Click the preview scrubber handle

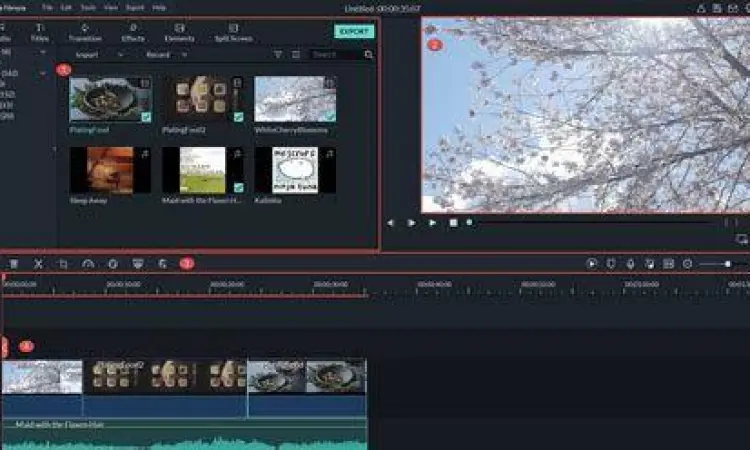(470, 222)
